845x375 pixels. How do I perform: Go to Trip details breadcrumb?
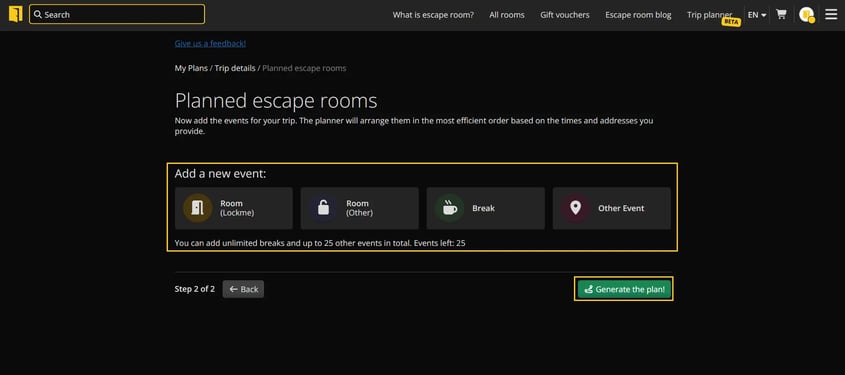pyautogui.click(x=235, y=68)
